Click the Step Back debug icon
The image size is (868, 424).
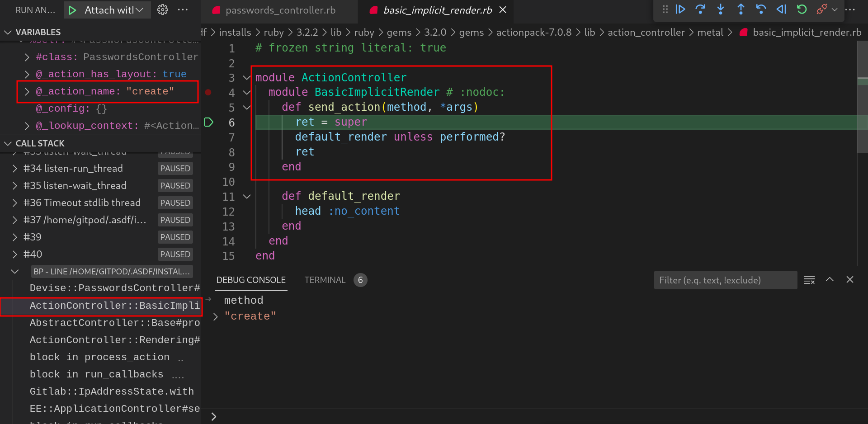[761, 9]
